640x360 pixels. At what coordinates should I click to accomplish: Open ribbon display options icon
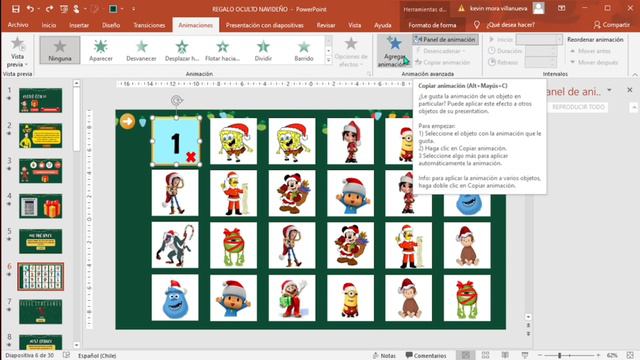562,8
